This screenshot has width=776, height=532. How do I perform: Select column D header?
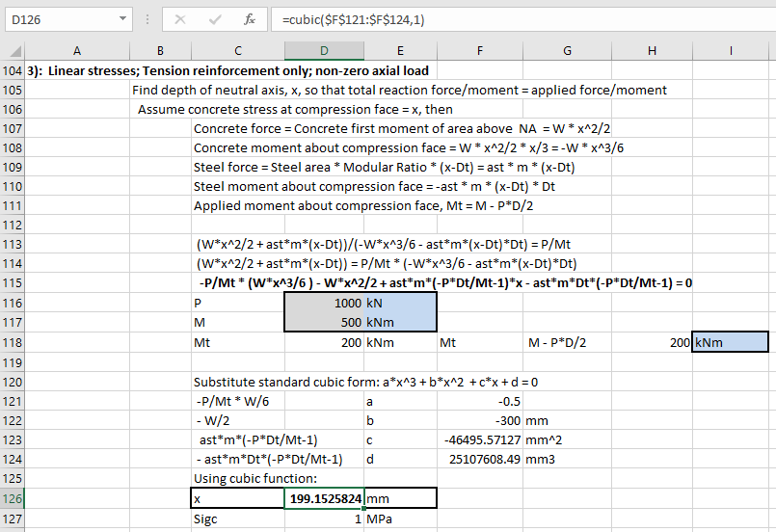tap(324, 50)
